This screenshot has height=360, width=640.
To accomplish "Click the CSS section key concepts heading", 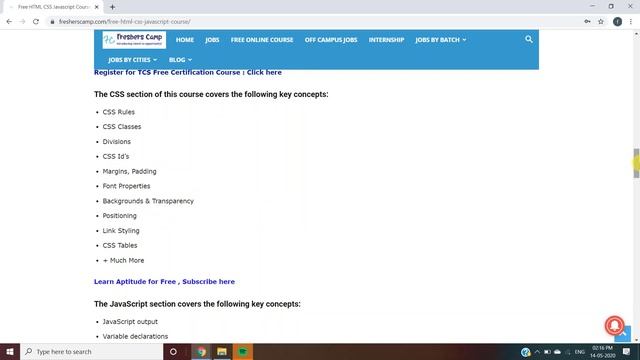I will click(x=211, y=94).
